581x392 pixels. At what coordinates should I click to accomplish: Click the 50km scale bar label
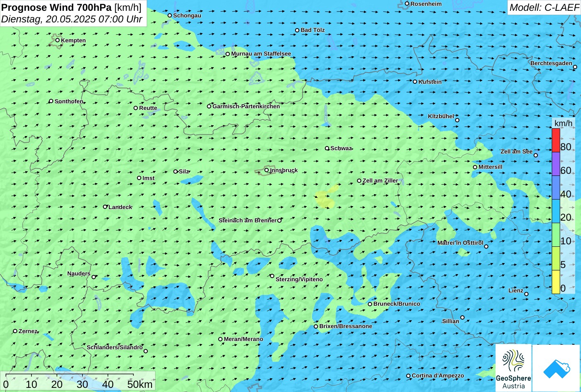click(140, 384)
